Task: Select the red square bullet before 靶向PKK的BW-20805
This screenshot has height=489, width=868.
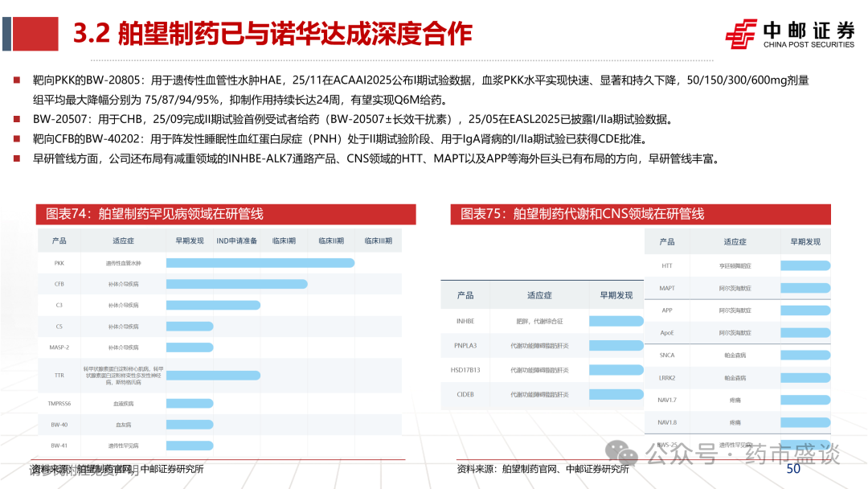Action: pos(17,79)
